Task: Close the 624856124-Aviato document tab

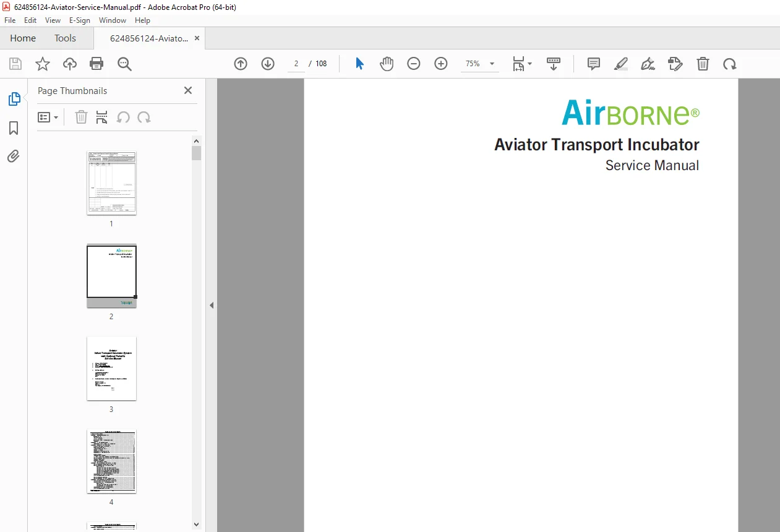Action: click(197, 38)
